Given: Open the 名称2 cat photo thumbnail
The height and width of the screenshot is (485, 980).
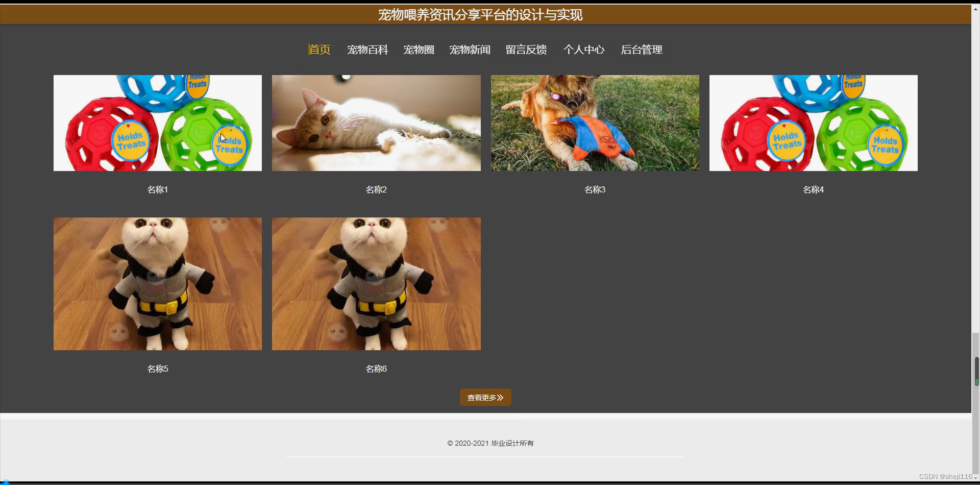Looking at the screenshot, I should (376, 123).
